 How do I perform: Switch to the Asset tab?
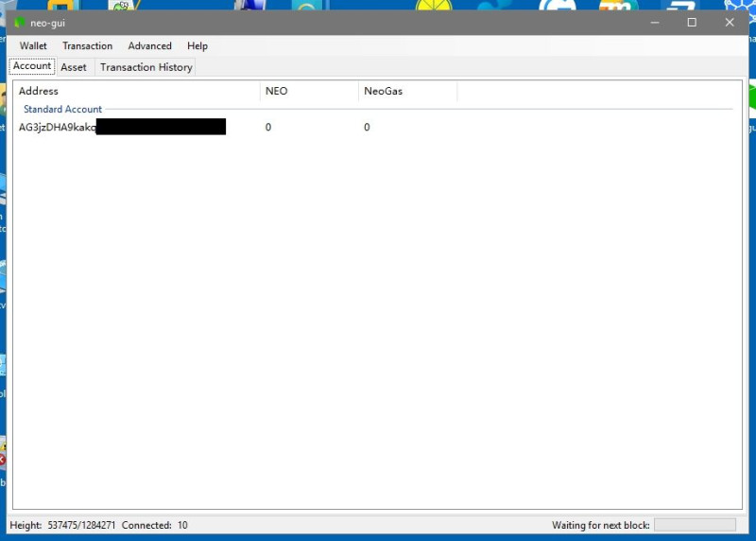point(74,67)
